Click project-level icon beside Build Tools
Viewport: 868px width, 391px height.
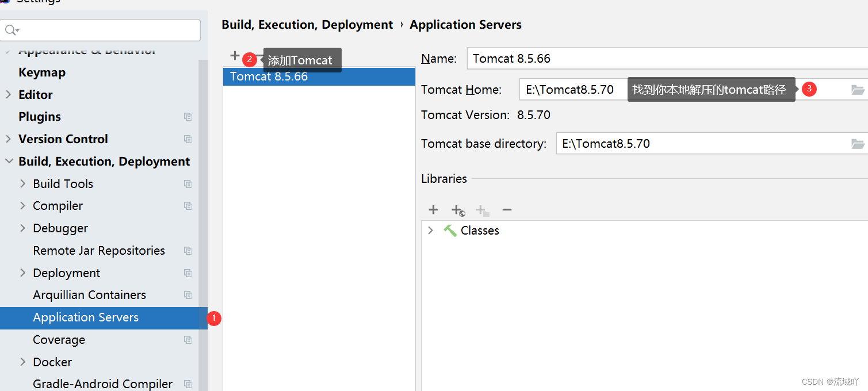coord(188,184)
